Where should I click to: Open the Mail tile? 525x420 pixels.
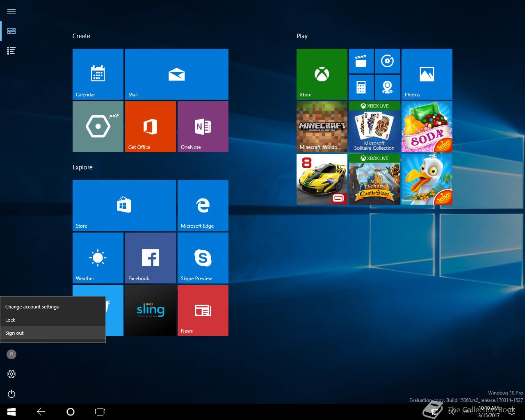coord(177,74)
